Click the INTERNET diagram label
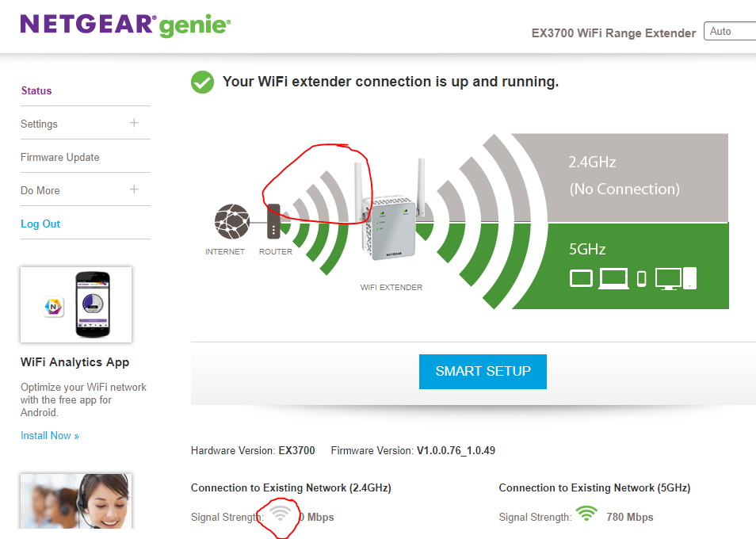Viewport: 756px width, 539px height. click(225, 251)
